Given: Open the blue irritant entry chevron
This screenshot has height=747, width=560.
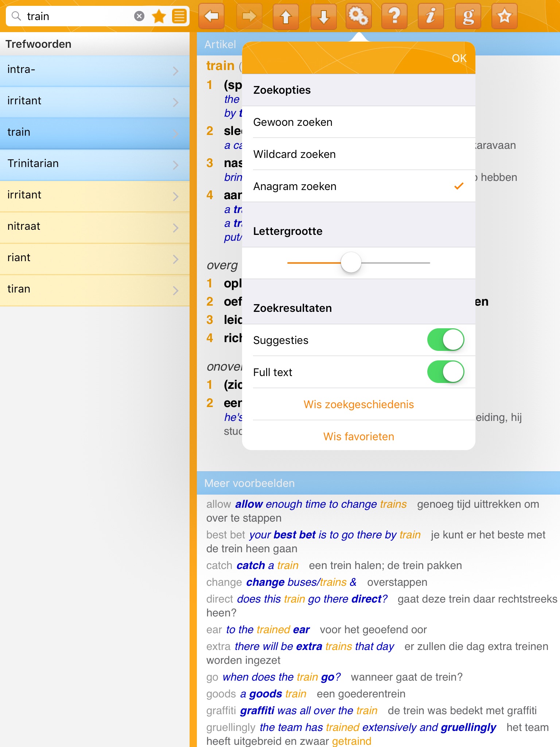Looking at the screenshot, I should coord(176,102).
